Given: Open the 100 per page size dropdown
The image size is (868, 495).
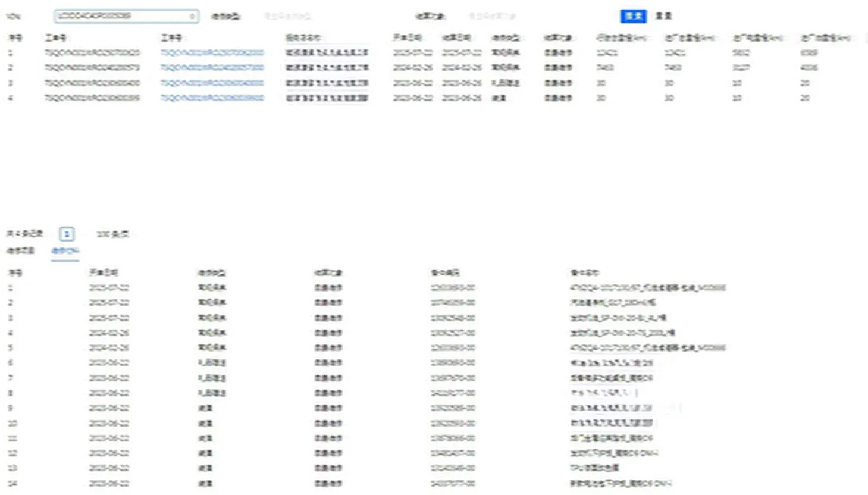Looking at the screenshot, I should pos(112,234).
